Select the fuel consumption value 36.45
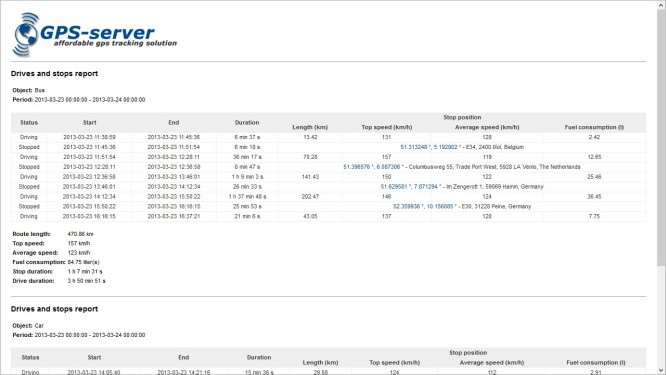666x375 pixels. click(x=594, y=197)
